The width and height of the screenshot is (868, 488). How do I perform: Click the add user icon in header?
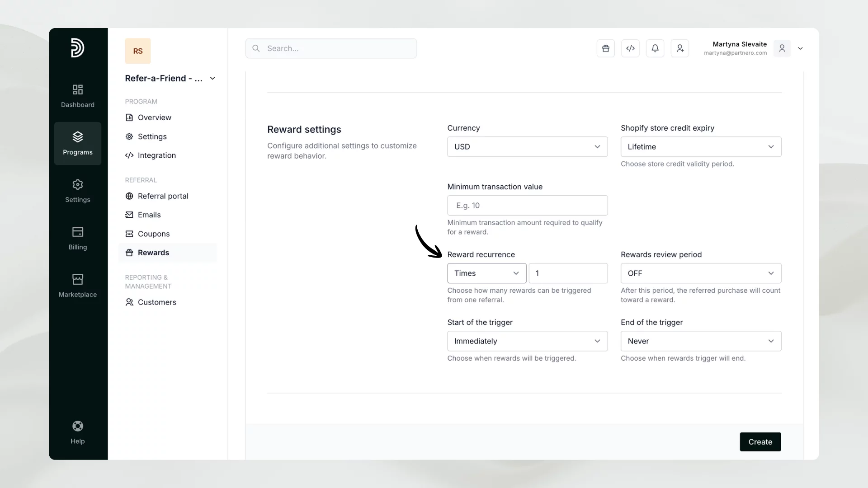[x=679, y=48]
